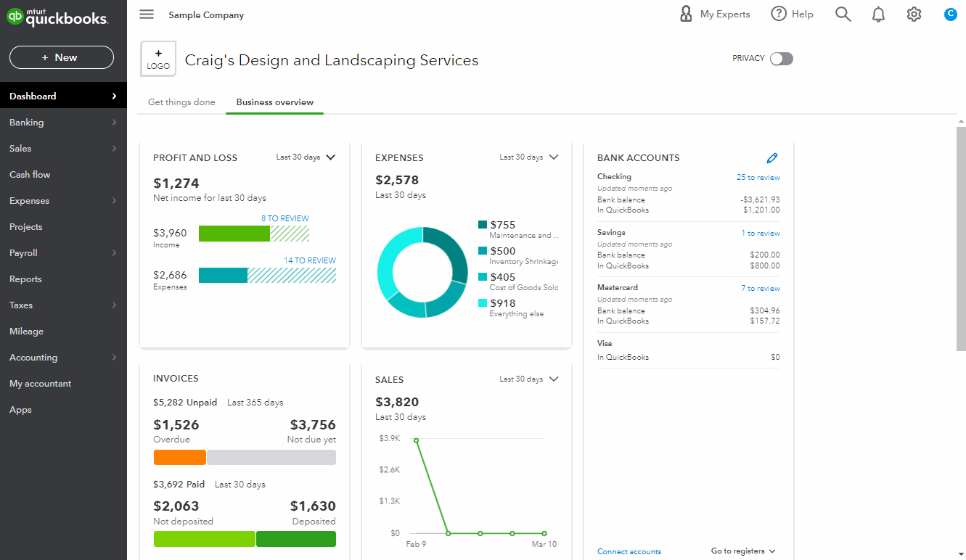Open Reports in sidebar
The width and height of the screenshot is (966, 560).
(x=63, y=279)
